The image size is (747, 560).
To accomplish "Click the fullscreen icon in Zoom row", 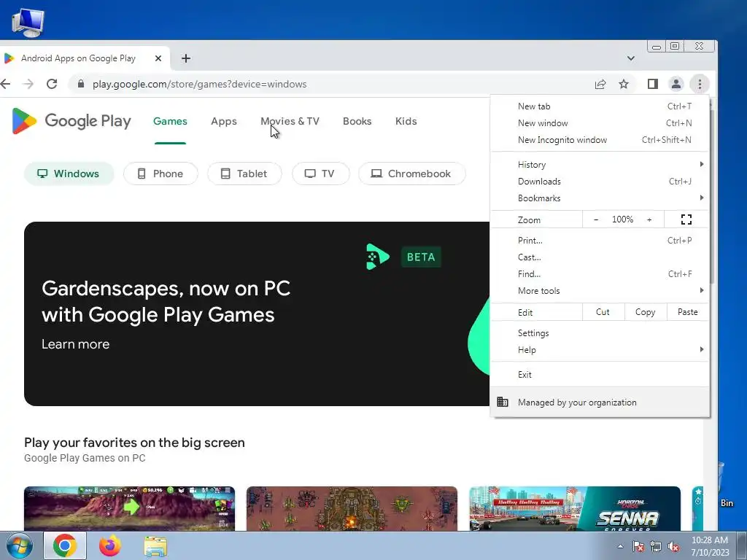I will (686, 219).
